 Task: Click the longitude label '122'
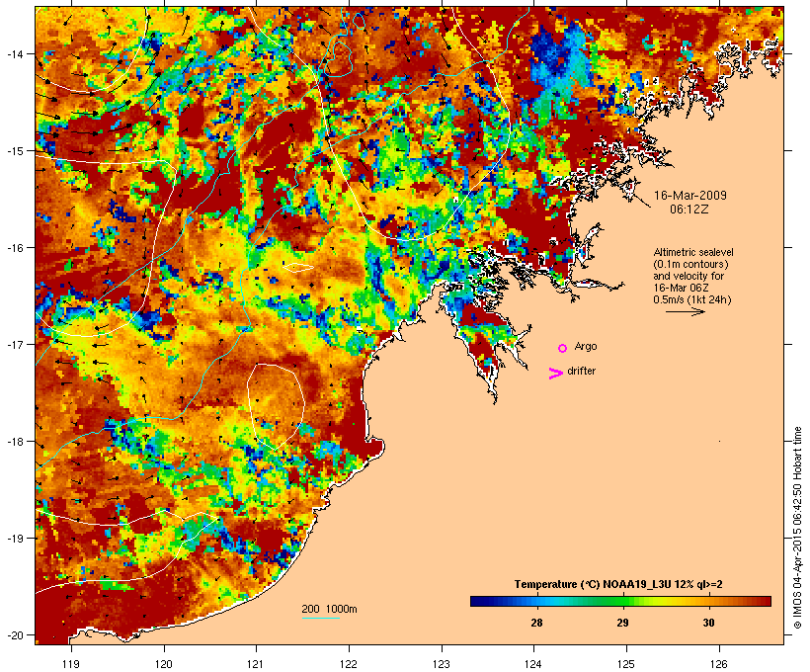tap(349, 664)
